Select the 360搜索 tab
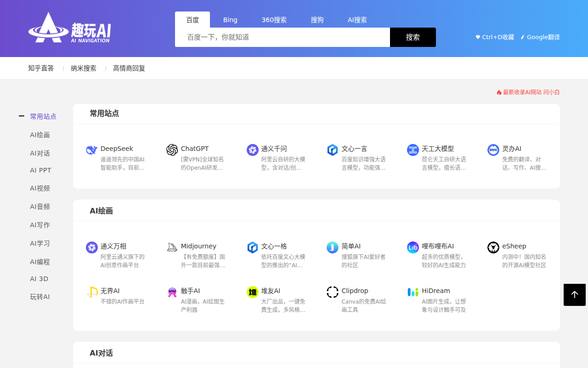 pyautogui.click(x=274, y=20)
